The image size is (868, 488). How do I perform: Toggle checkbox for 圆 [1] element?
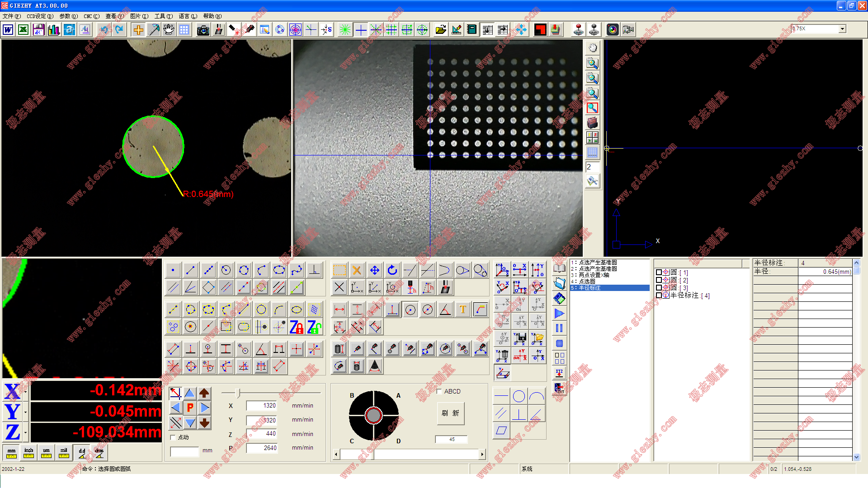659,272
